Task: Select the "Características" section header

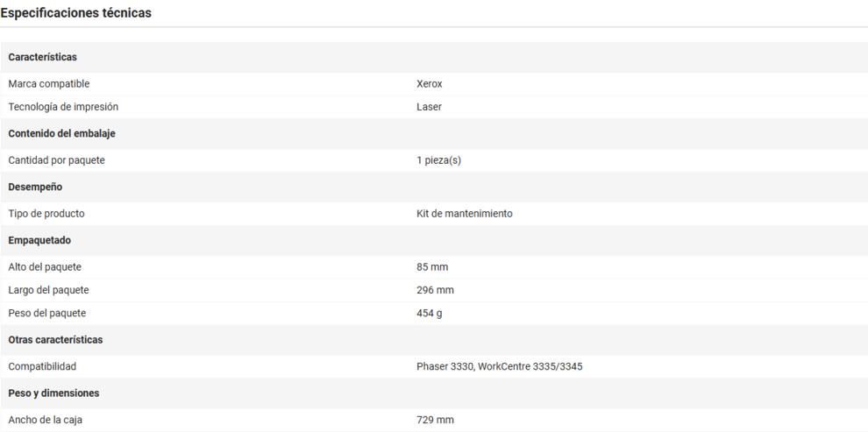Action: pos(42,57)
